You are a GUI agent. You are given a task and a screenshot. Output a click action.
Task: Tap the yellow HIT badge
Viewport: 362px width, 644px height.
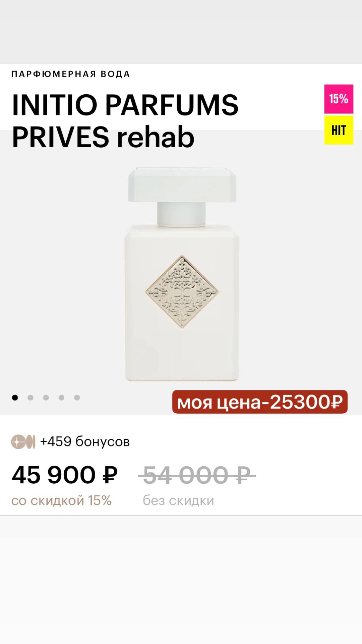(x=339, y=130)
